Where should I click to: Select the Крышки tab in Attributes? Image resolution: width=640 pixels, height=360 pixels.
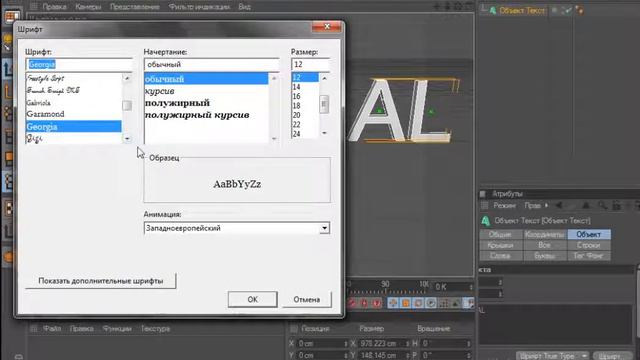click(500, 245)
